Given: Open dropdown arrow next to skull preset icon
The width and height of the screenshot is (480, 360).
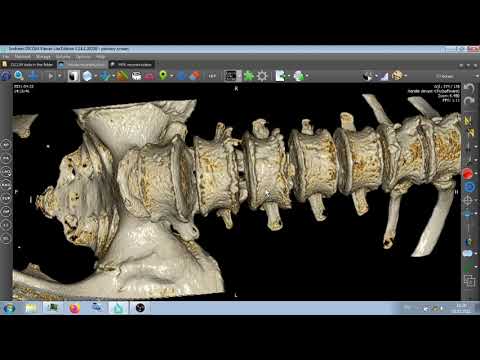Looking at the screenshot, I should (x=406, y=76).
